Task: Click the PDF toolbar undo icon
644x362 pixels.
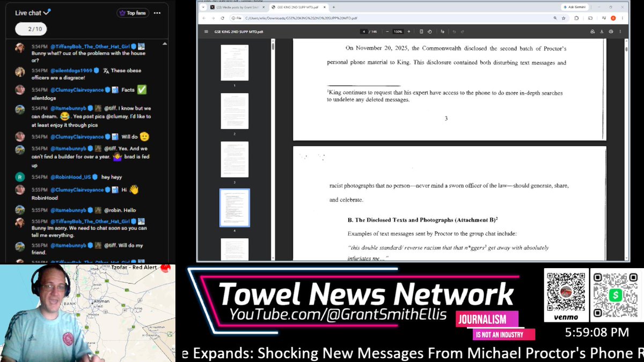Action: pyautogui.click(x=454, y=32)
